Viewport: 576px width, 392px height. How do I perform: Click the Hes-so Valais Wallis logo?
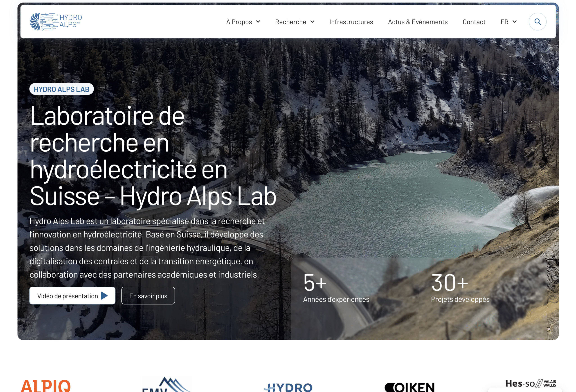(531, 384)
